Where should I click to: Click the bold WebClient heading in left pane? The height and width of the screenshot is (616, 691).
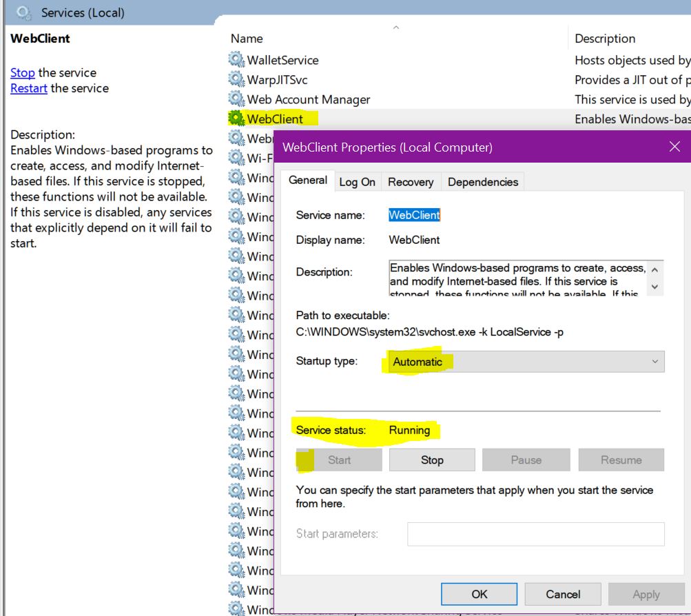pos(40,39)
